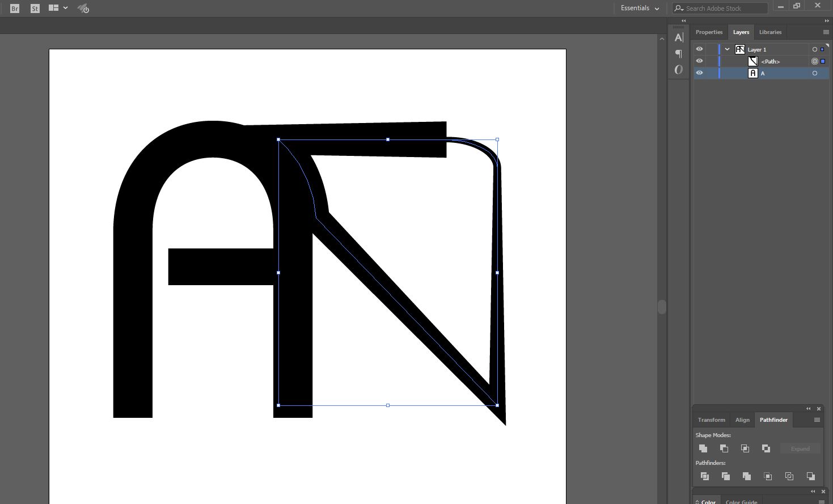The height and width of the screenshot is (504, 833).
Task: Close the Color panel group
Action: [x=823, y=492]
